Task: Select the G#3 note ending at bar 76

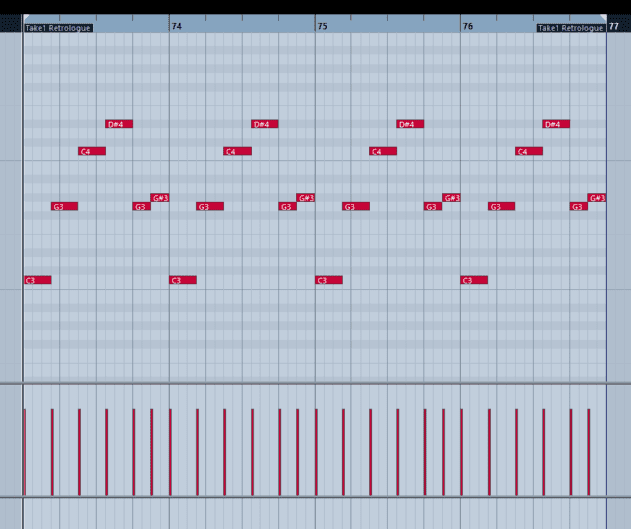Action: click(x=452, y=198)
